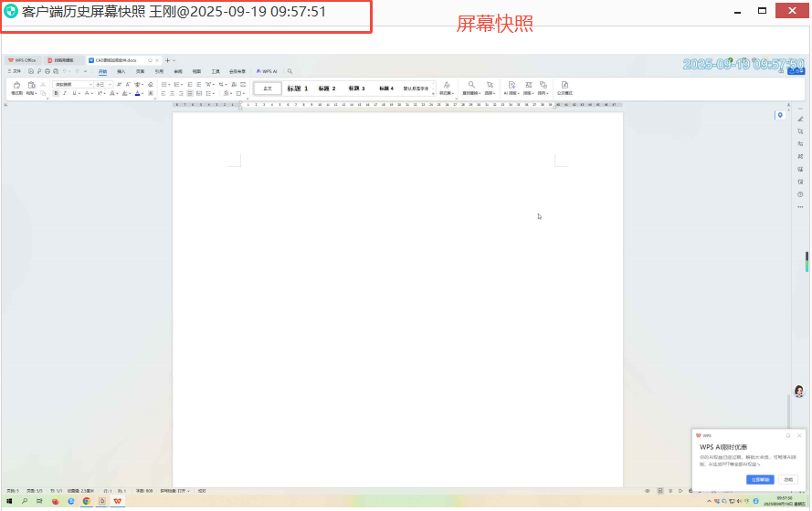This screenshot has height=511, width=812.
Task: Click the decrease indent icon
Action: click(x=190, y=84)
